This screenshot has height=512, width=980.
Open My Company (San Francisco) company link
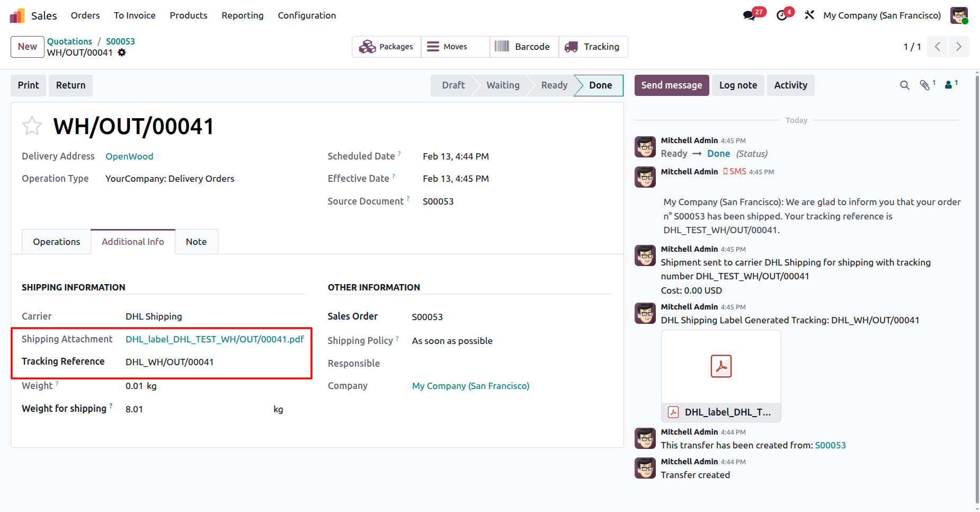[x=471, y=386]
